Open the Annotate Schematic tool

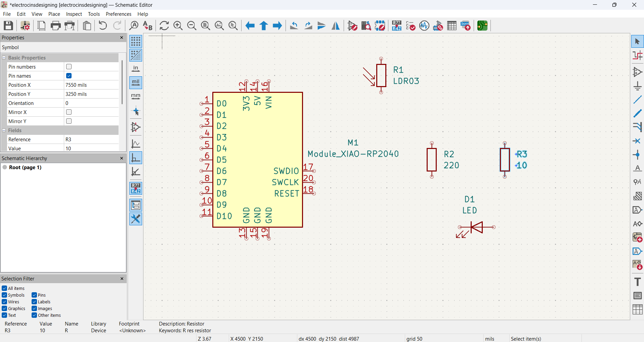tap(397, 26)
